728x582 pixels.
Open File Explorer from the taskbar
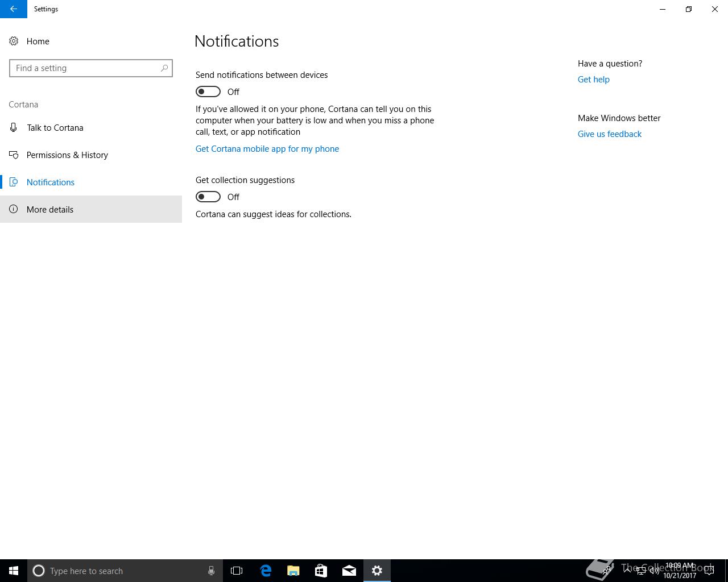click(293, 571)
